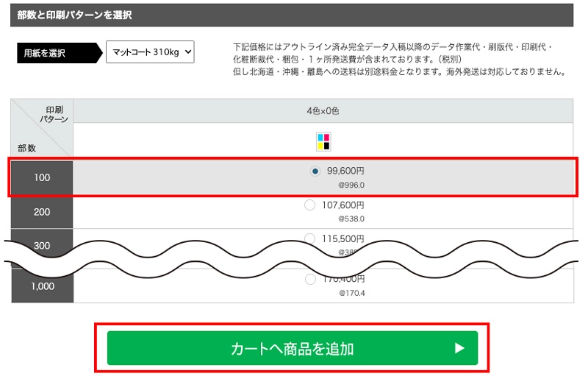Click the @996.0 unit price text
This screenshot has width=588, height=379.
tap(351, 185)
